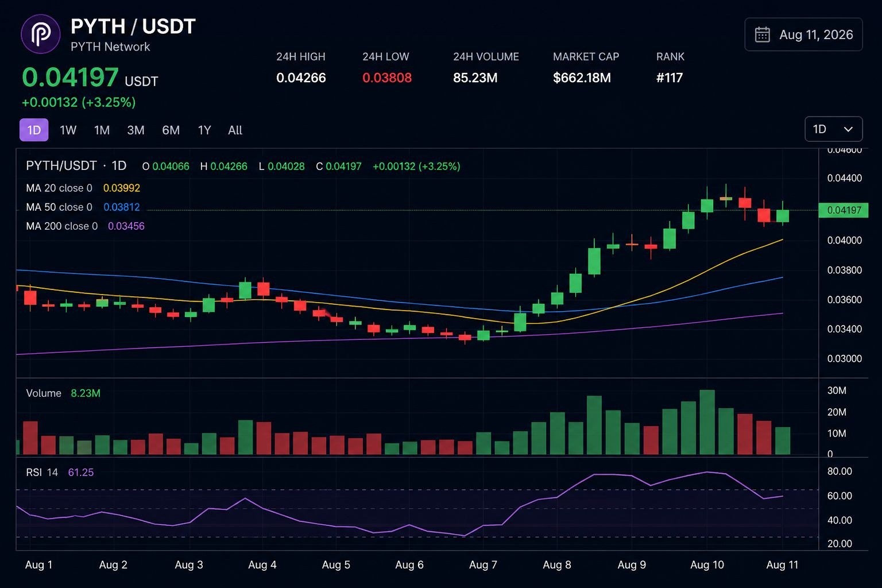Click the Aug 7 date axis label
The height and width of the screenshot is (588, 882).
pos(483,565)
